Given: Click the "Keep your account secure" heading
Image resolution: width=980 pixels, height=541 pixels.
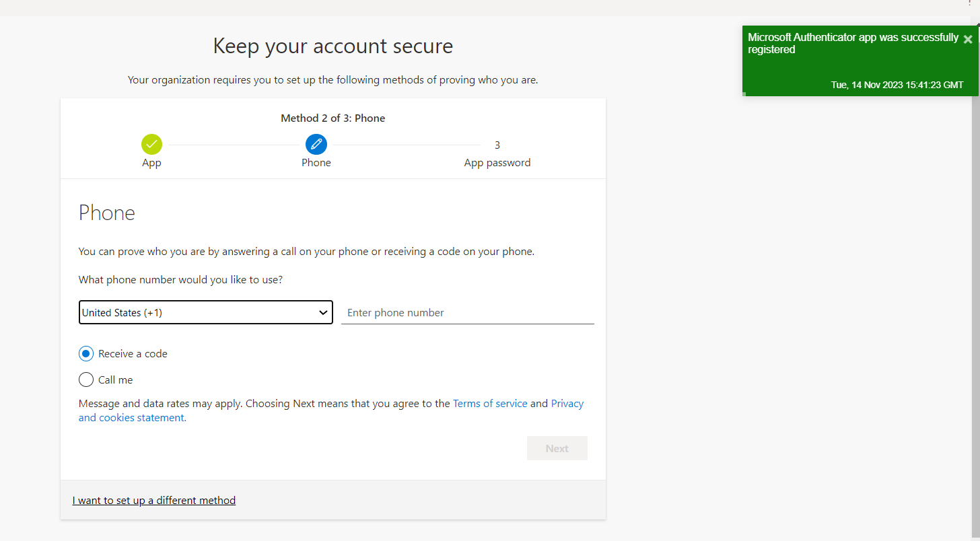Looking at the screenshot, I should (332, 46).
